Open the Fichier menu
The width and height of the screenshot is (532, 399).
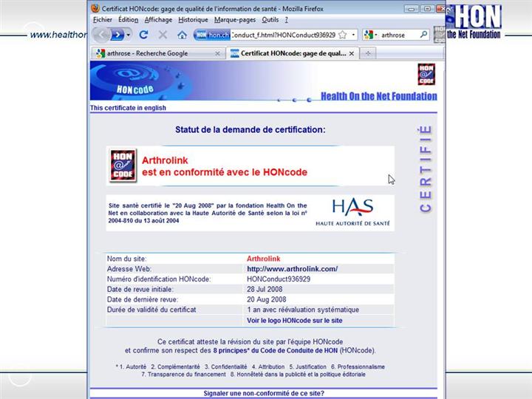[103, 20]
